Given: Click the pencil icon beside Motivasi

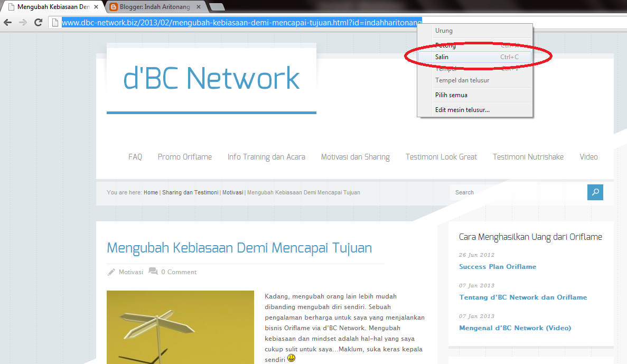Looking at the screenshot, I should (111, 272).
